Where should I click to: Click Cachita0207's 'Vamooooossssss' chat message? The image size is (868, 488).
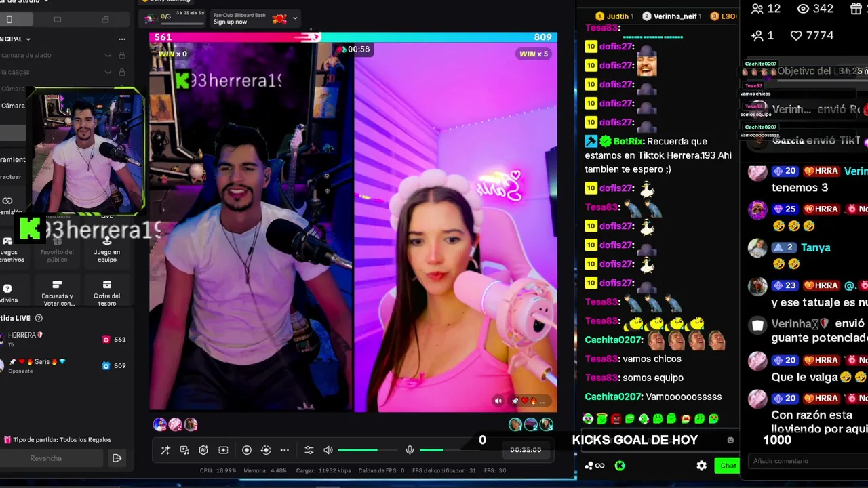pyautogui.click(x=684, y=396)
